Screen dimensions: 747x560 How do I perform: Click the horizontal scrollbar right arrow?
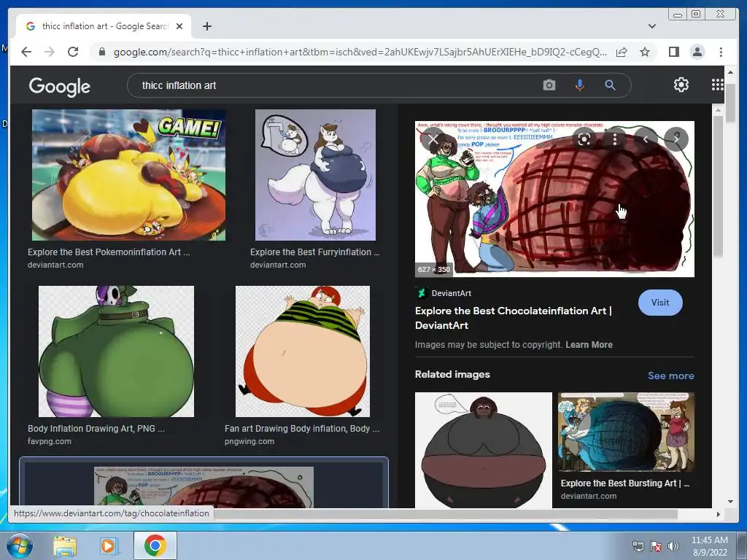719,514
